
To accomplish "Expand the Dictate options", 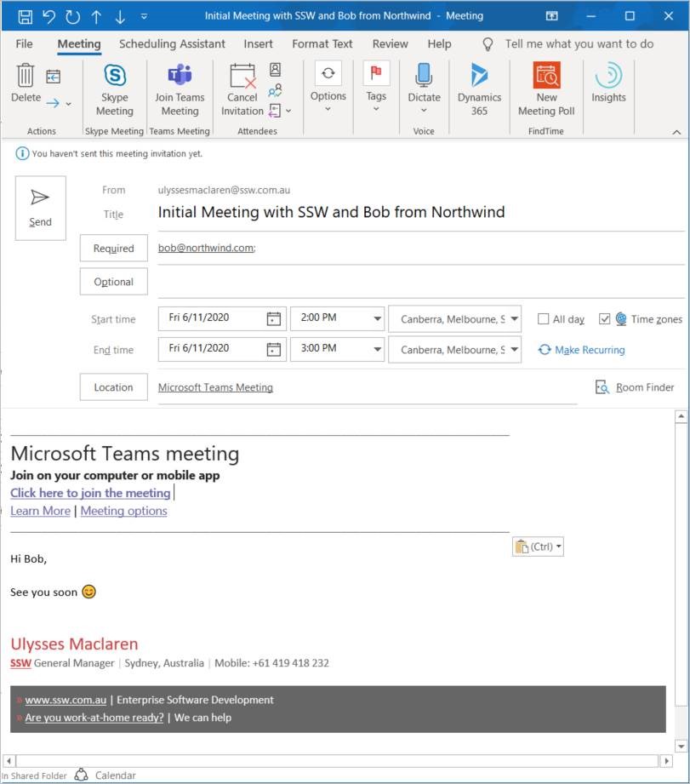I will click(x=424, y=110).
